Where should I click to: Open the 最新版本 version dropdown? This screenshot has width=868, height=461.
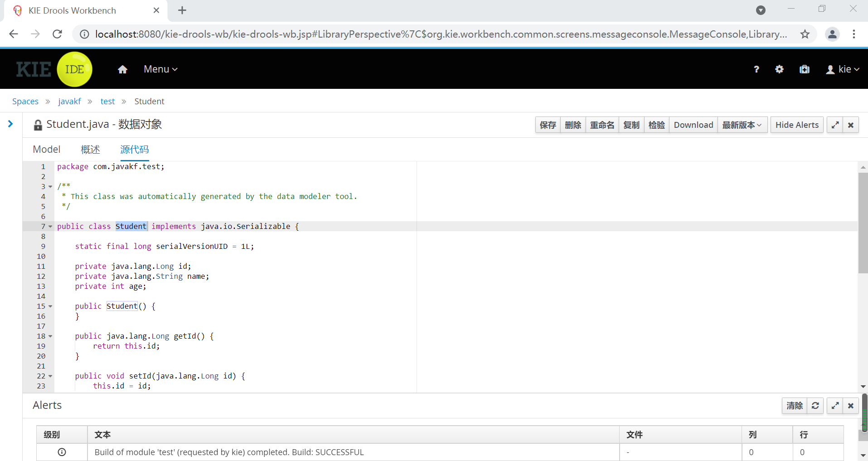(742, 125)
